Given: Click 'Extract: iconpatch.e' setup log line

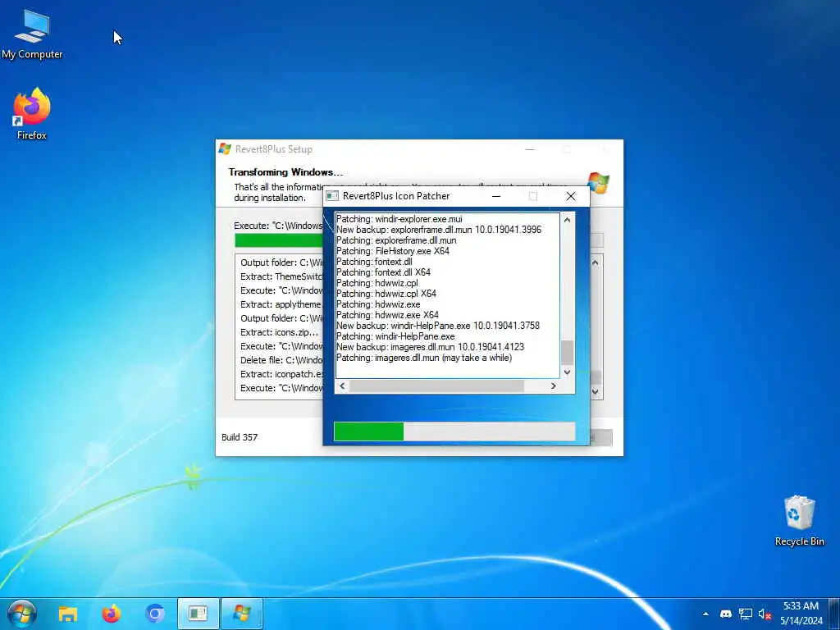Looking at the screenshot, I should click(x=281, y=374).
